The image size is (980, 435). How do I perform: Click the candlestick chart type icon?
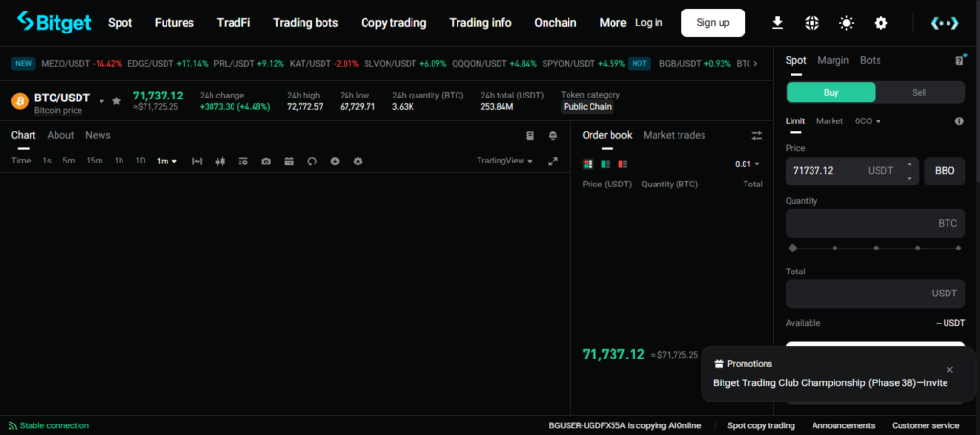tap(220, 161)
